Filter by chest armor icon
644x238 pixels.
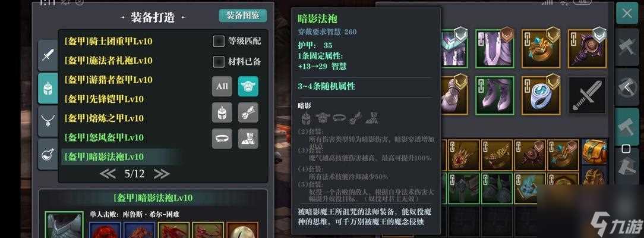248,86
